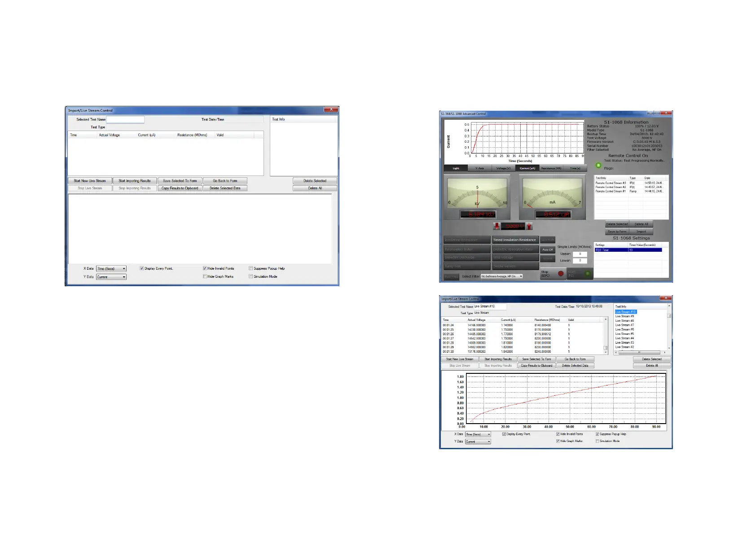Open the Select Filter dropdown

(502, 276)
